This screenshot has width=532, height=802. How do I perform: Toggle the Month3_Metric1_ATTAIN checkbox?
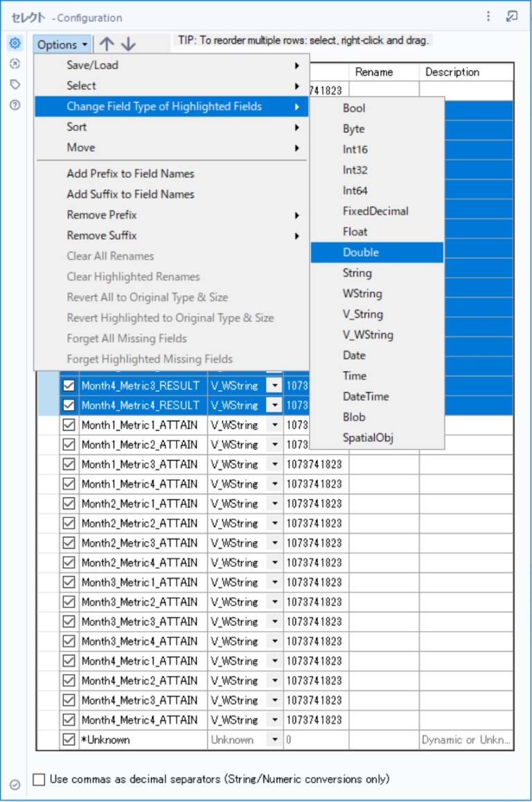pos(69,582)
